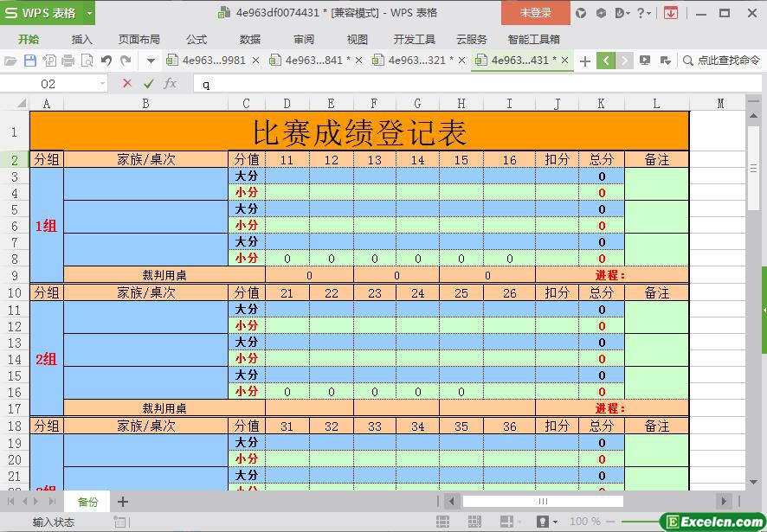Open the insert function fx button

pos(171,84)
